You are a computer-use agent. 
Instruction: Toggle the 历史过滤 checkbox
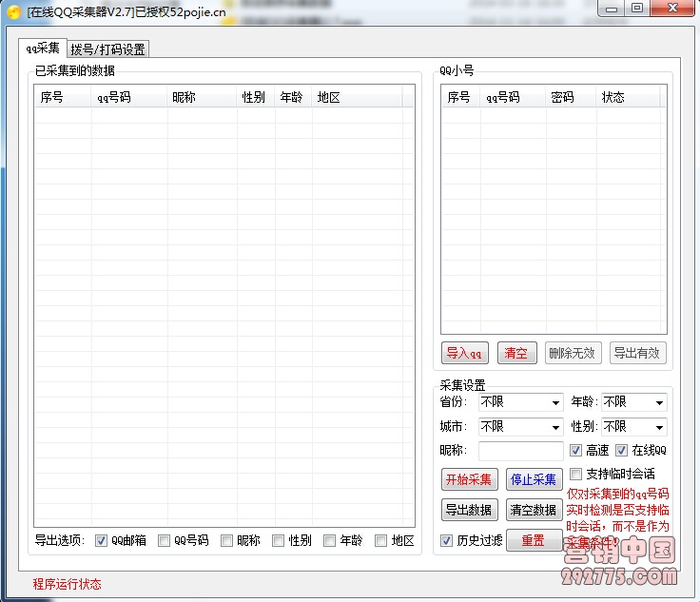pos(447,541)
